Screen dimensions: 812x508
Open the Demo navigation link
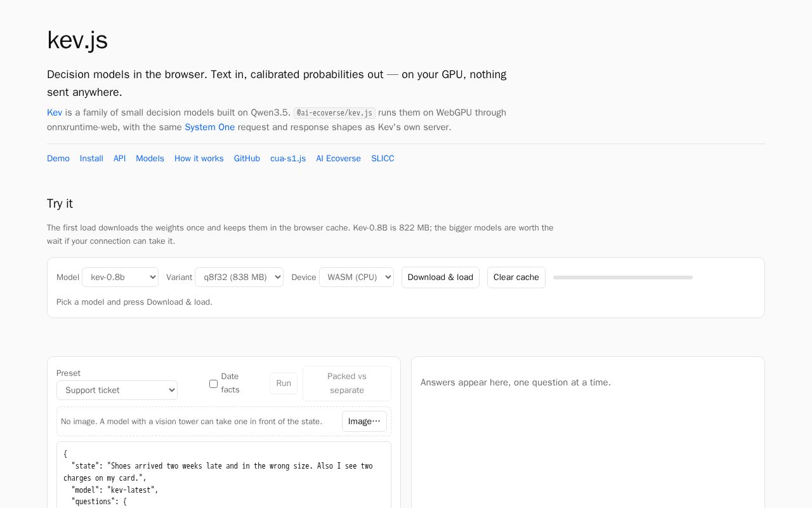(x=58, y=158)
